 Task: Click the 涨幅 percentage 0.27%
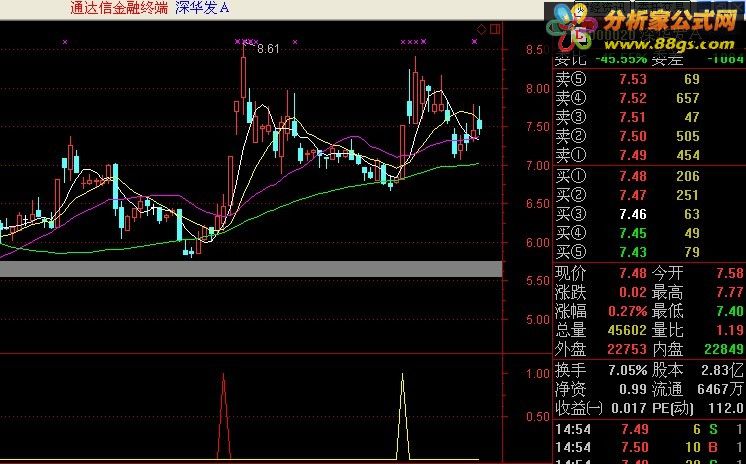pyautogui.click(x=628, y=311)
